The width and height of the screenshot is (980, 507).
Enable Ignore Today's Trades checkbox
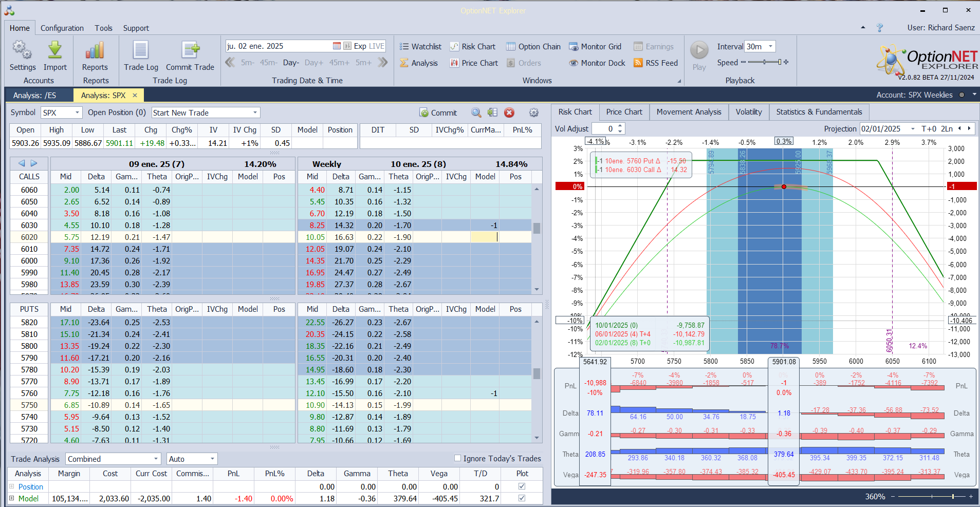click(x=457, y=458)
